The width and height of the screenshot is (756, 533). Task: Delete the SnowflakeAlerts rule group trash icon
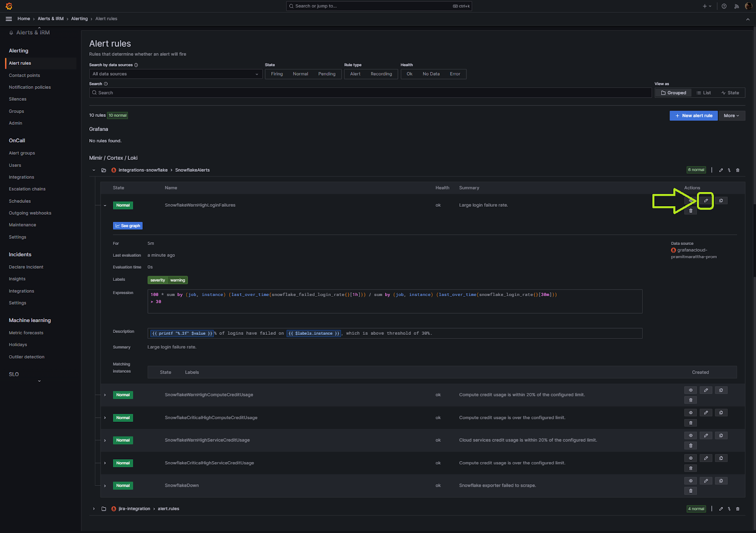coord(738,170)
